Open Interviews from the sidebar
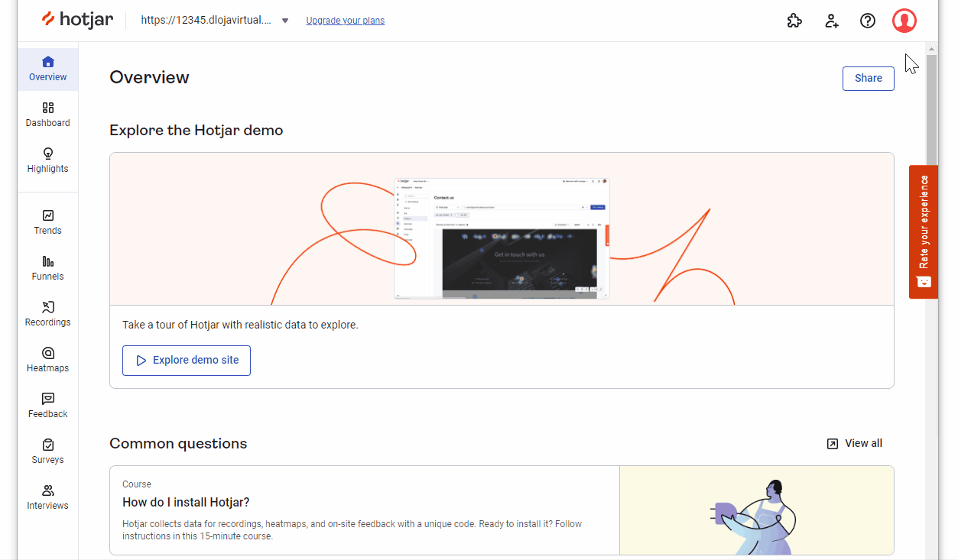Viewport: 958px width, 560px height. (x=48, y=497)
